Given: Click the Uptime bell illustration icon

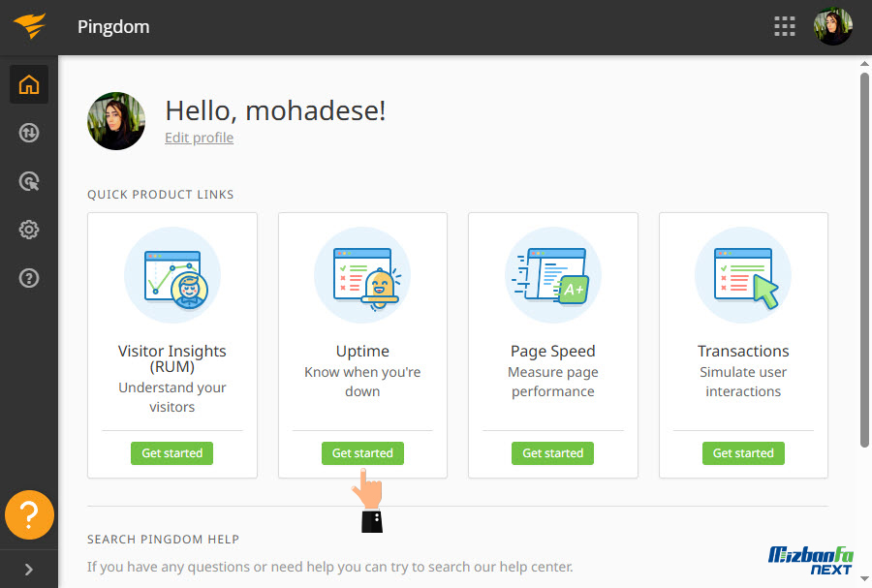Looking at the screenshot, I should (x=362, y=275).
